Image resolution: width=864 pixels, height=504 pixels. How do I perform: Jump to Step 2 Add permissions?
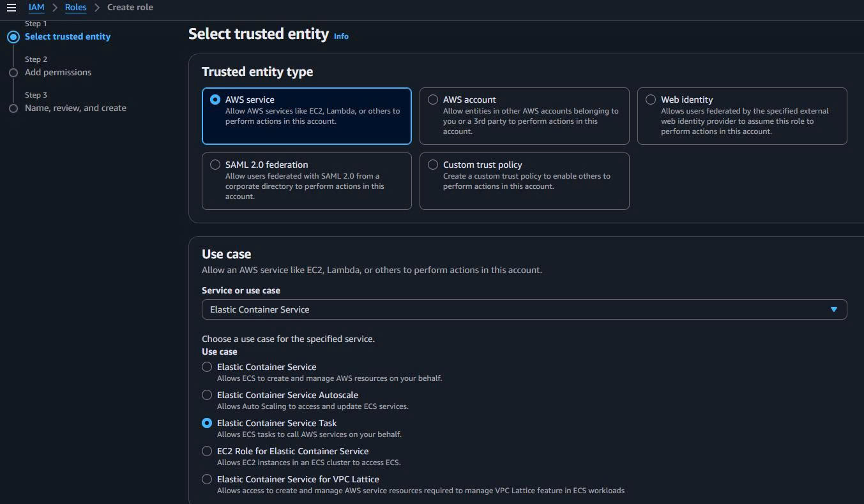tap(57, 72)
